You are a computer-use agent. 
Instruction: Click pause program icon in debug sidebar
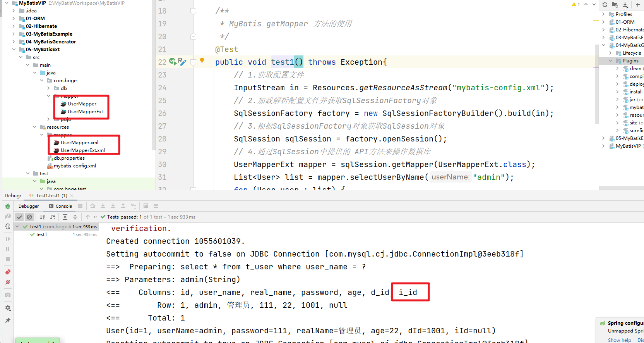click(x=8, y=249)
